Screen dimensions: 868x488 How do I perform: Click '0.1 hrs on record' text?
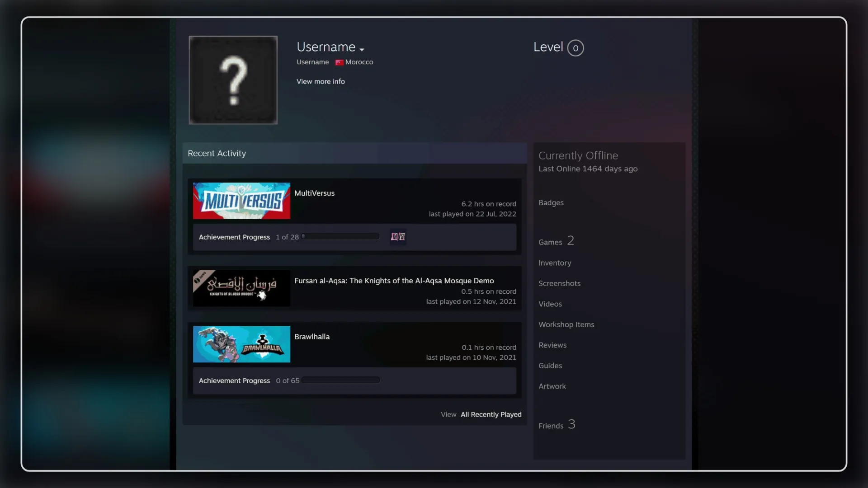coord(489,347)
